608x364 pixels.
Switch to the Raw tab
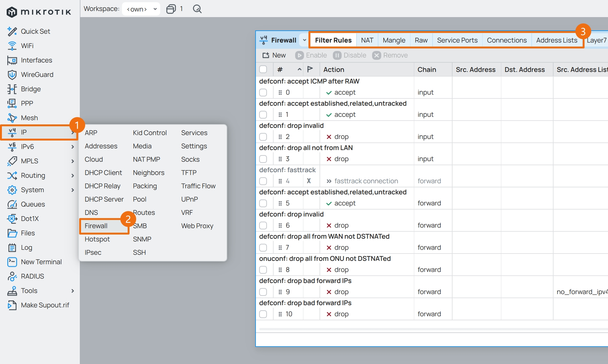click(421, 40)
